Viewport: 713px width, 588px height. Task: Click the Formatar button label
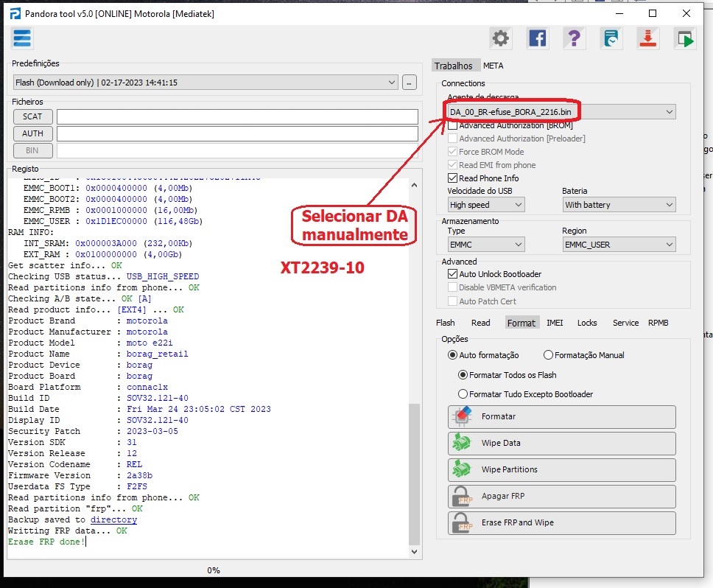499,416
